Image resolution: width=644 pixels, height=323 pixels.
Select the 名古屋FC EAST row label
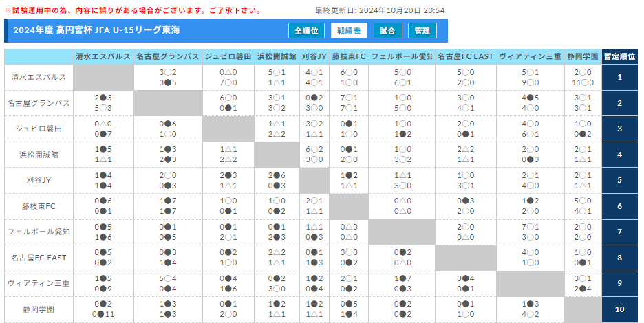click(x=39, y=258)
